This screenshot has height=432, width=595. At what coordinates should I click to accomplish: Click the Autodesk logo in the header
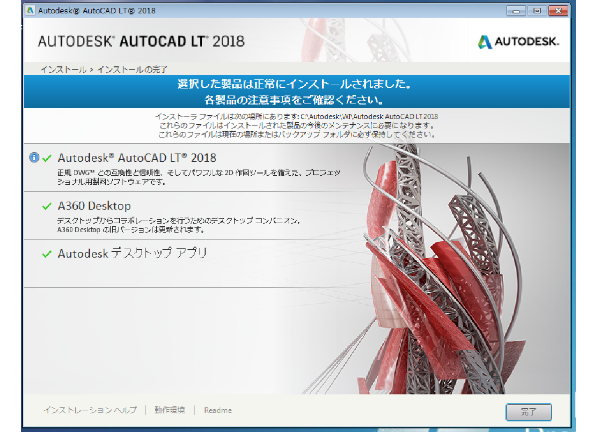(x=518, y=41)
